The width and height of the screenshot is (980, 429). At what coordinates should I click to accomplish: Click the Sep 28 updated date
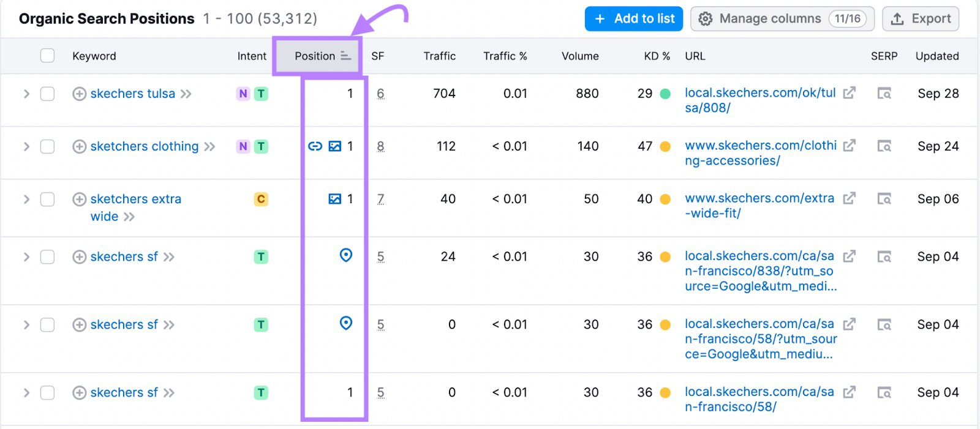[x=938, y=94]
